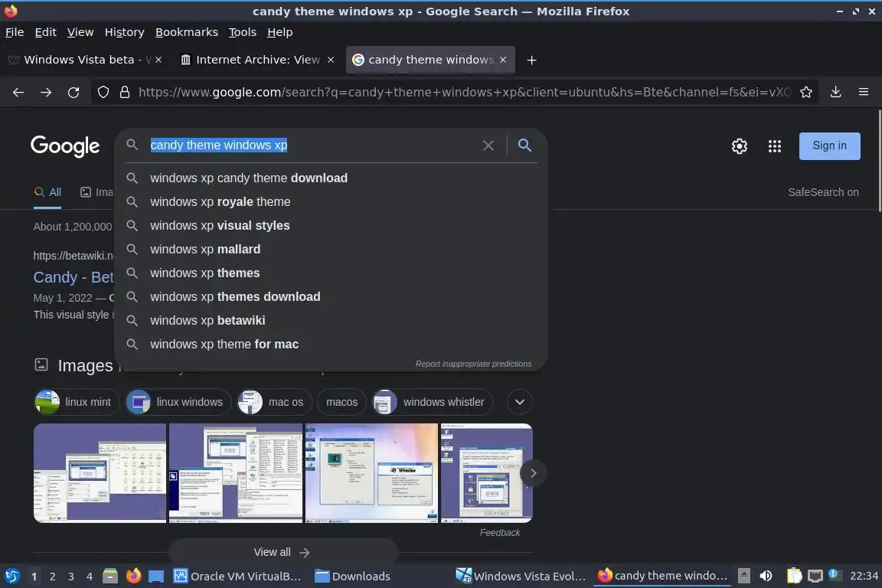Image resolution: width=882 pixels, height=588 pixels.
Task: Open the taskbar start menu icon
Action: click(x=11, y=577)
